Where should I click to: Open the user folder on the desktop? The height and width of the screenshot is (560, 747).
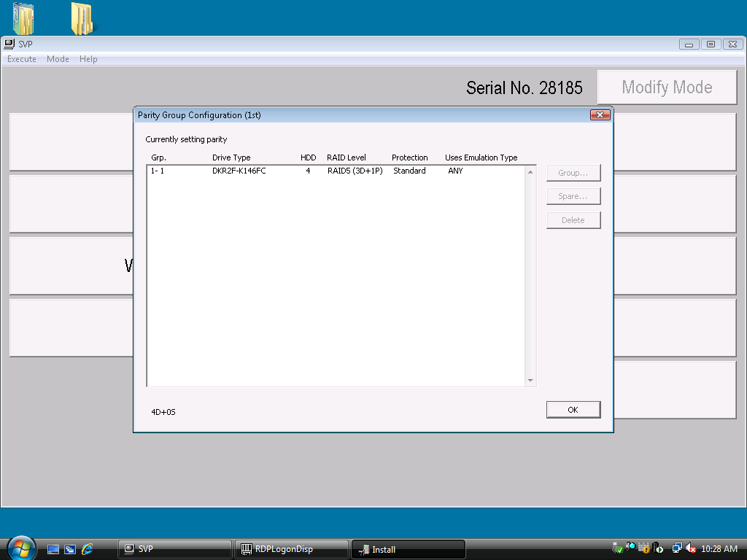pyautogui.click(x=23, y=19)
